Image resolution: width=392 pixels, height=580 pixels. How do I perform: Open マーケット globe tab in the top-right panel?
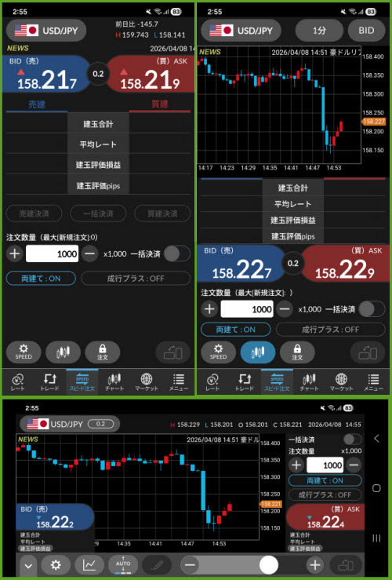click(x=341, y=382)
